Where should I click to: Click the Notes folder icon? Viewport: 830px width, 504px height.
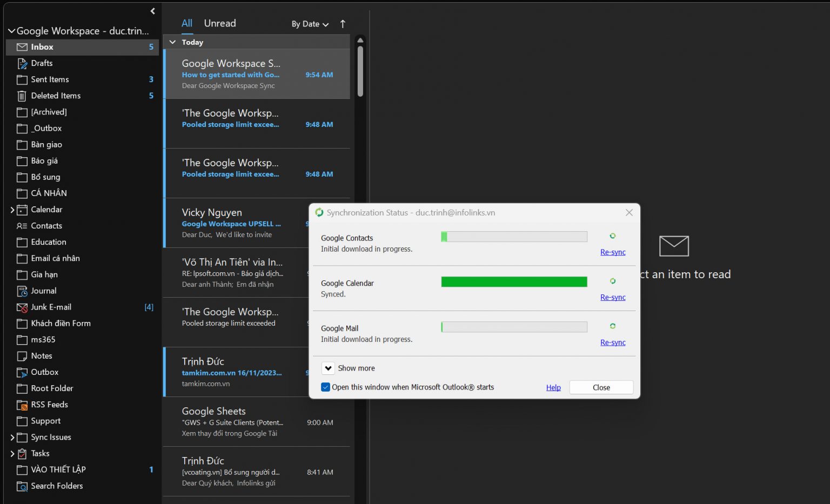tap(22, 356)
